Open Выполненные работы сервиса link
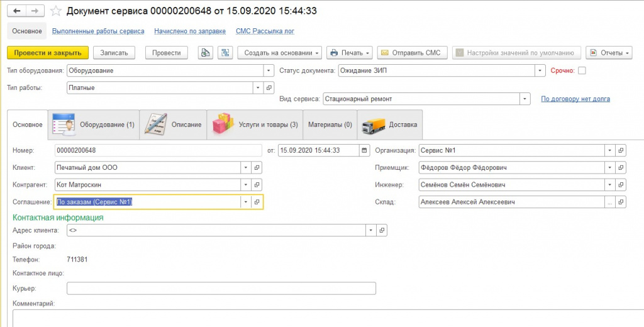The image size is (644, 327). pos(98,31)
